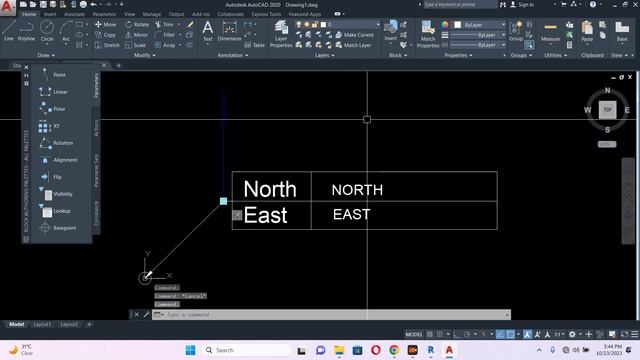Click Windows Start button on taskbar
Viewport: 640px width, 360px height.
point(190,350)
